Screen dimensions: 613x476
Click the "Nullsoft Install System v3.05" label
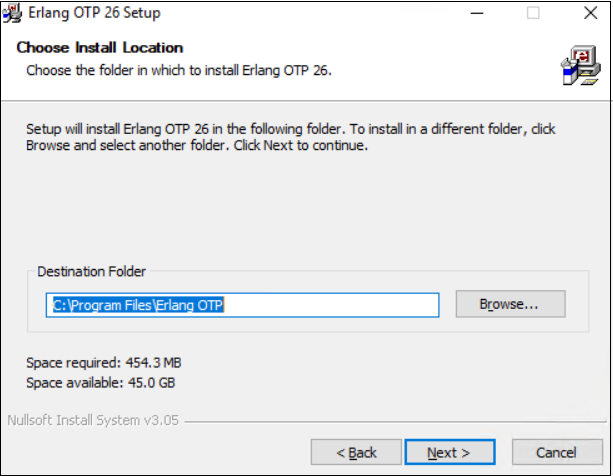[93, 420]
